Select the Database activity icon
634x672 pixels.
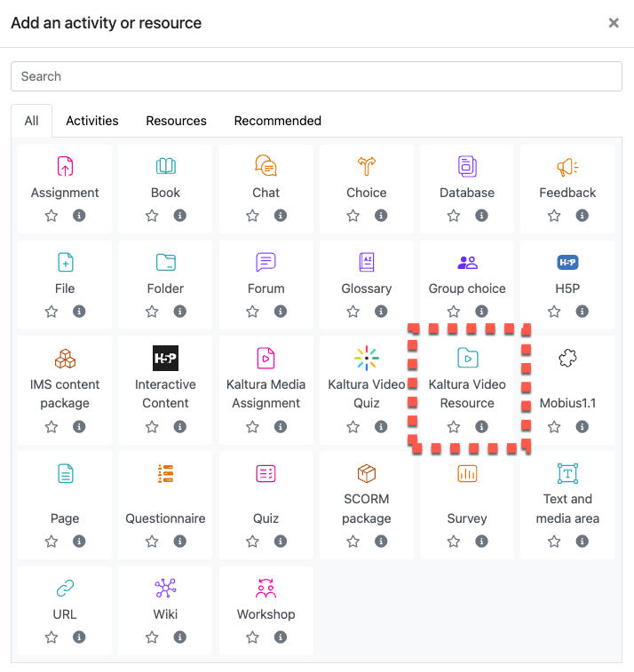pos(467,166)
